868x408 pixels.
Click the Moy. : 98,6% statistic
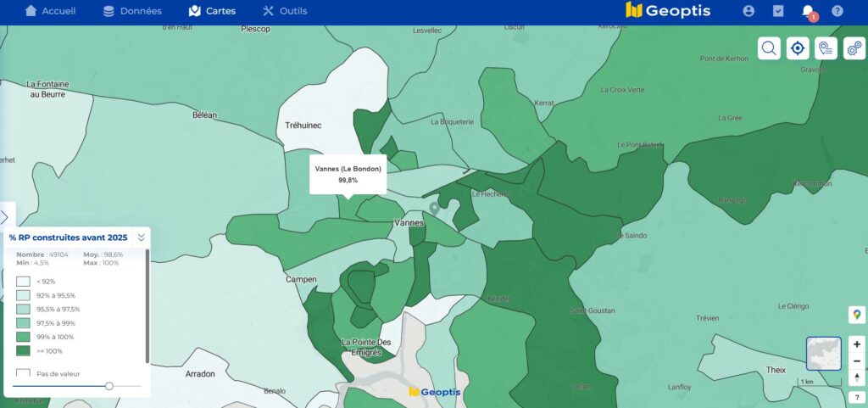pyautogui.click(x=103, y=254)
